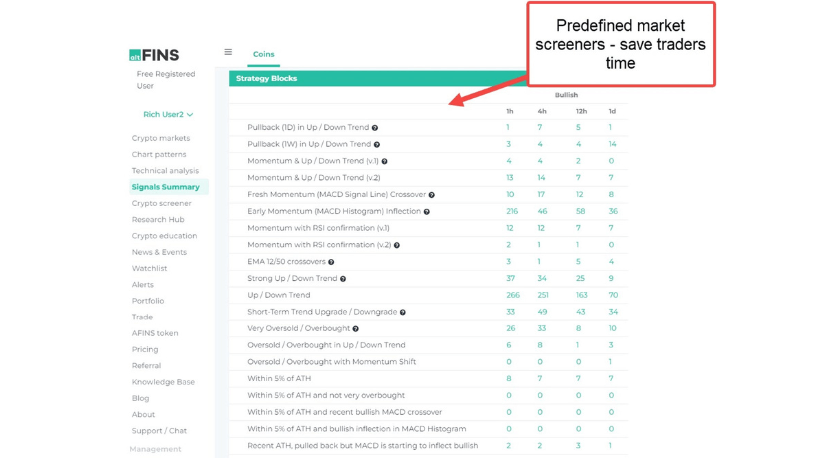This screenshot has width=840, height=458.
Task: Go to Chart patterns page
Action: [x=159, y=154]
